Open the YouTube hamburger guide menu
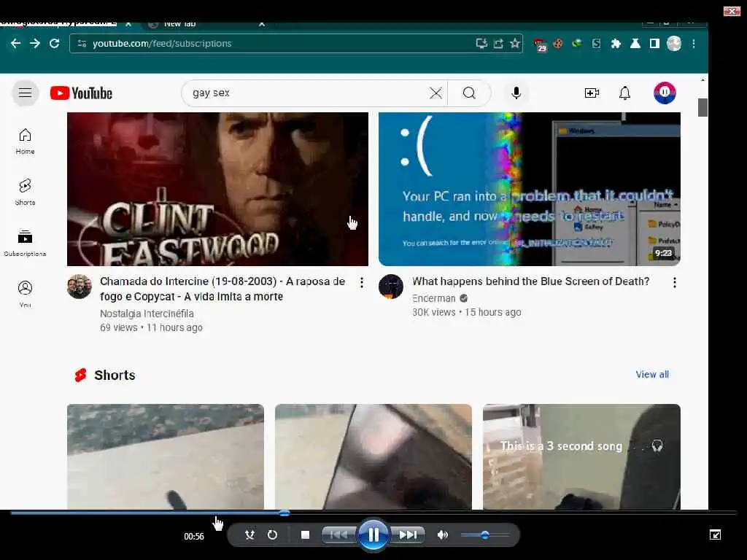The height and width of the screenshot is (560, 747). tap(26, 93)
